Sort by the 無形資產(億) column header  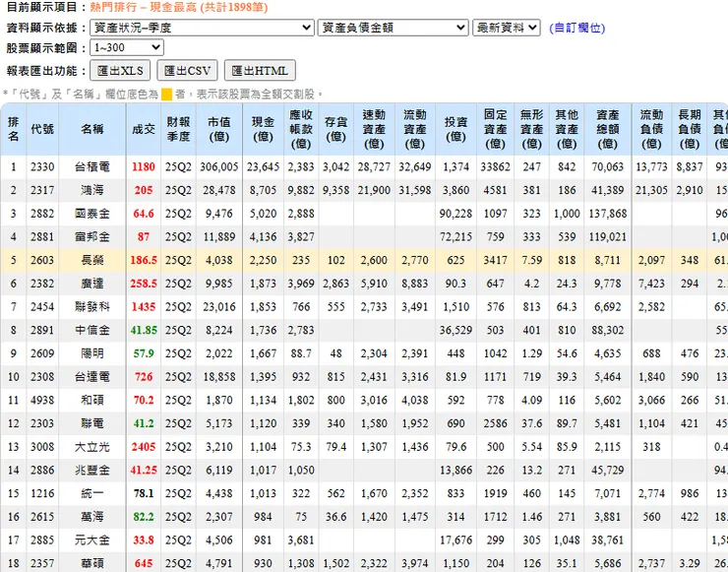tap(531, 129)
